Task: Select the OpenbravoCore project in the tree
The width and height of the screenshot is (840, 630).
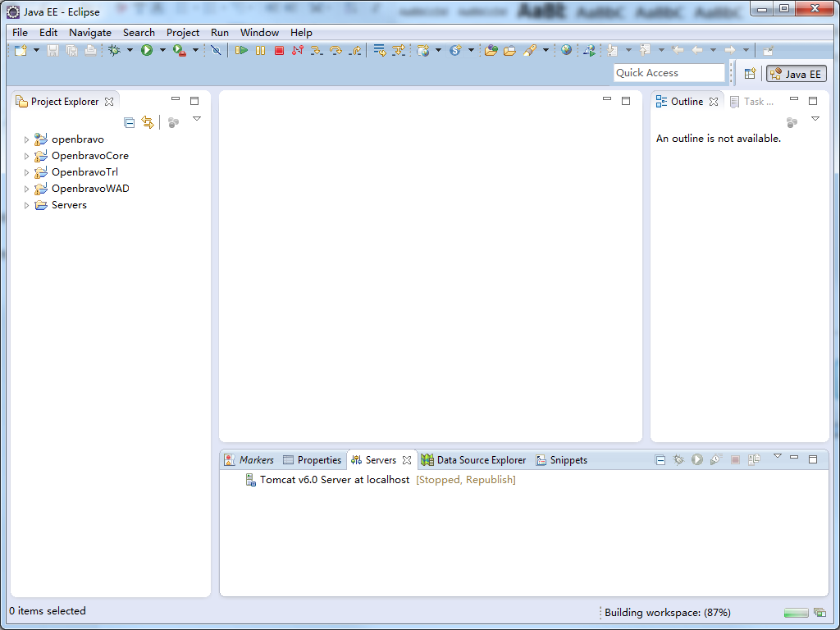Action: pos(90,156)
